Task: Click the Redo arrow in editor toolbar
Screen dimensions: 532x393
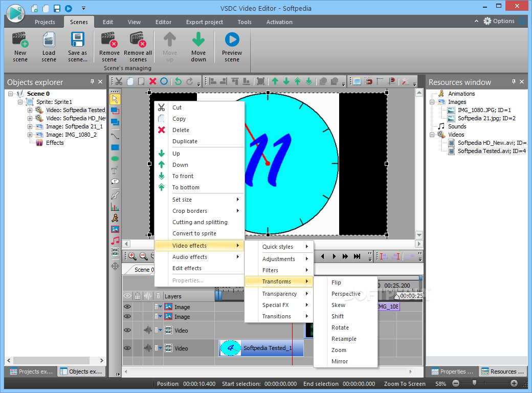Action: point(190,81)
